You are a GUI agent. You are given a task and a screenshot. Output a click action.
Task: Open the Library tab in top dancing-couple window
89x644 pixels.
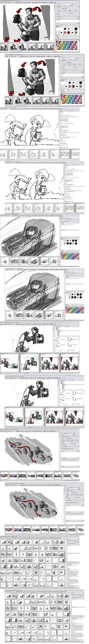[61, 25]
